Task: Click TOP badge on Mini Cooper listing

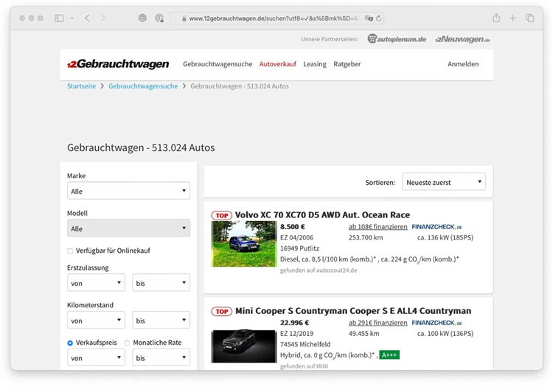Action: pos(222,311)
